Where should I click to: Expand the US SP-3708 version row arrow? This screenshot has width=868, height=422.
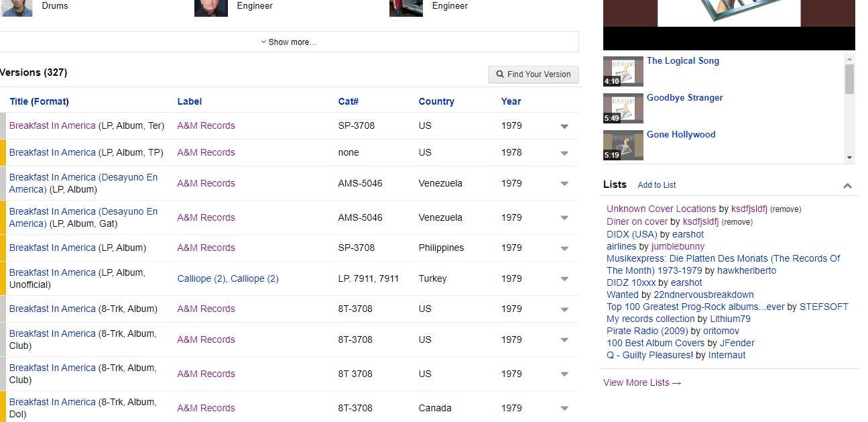click(564, 126)
